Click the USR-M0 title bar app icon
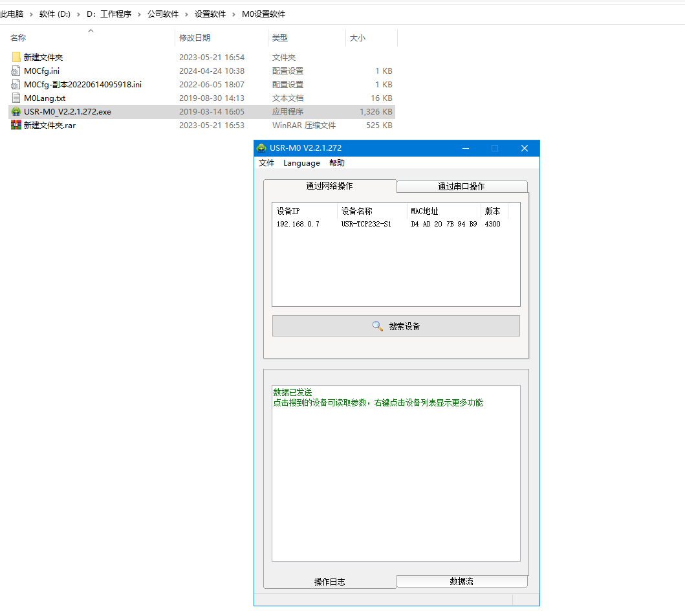This screenshot has width=685, height=616. coord(261,148)
